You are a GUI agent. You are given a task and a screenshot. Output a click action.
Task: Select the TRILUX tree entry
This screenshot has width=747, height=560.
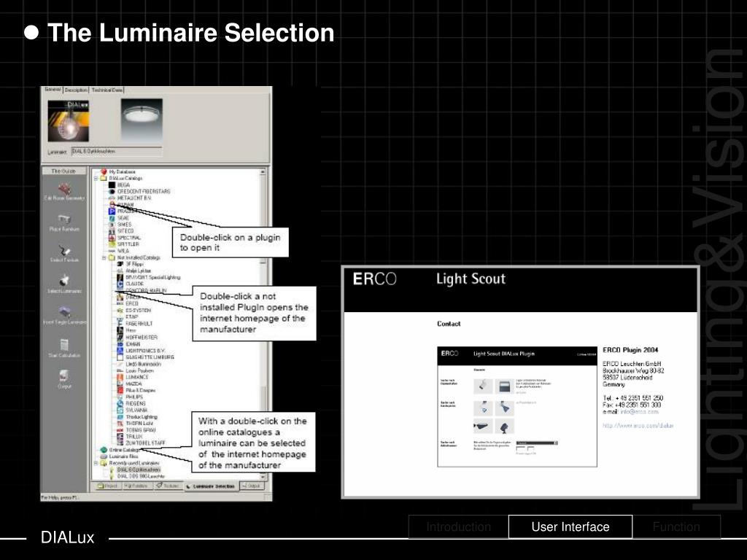click(134, 436)
